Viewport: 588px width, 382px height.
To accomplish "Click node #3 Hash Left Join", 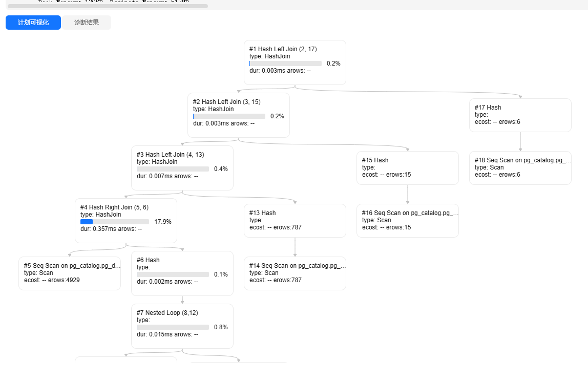I will (182, 167).
